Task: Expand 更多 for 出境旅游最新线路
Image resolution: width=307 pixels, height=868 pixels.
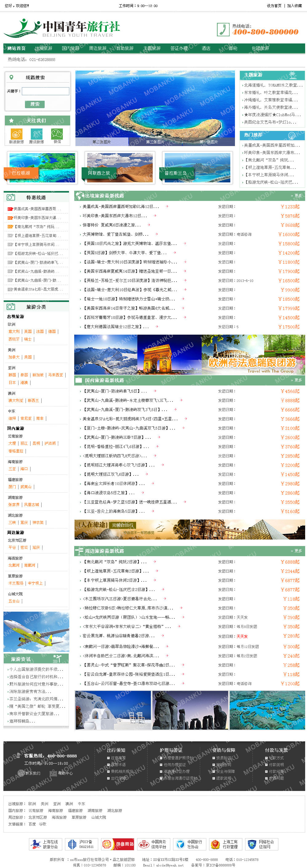Action: click(x=296, y=196)
